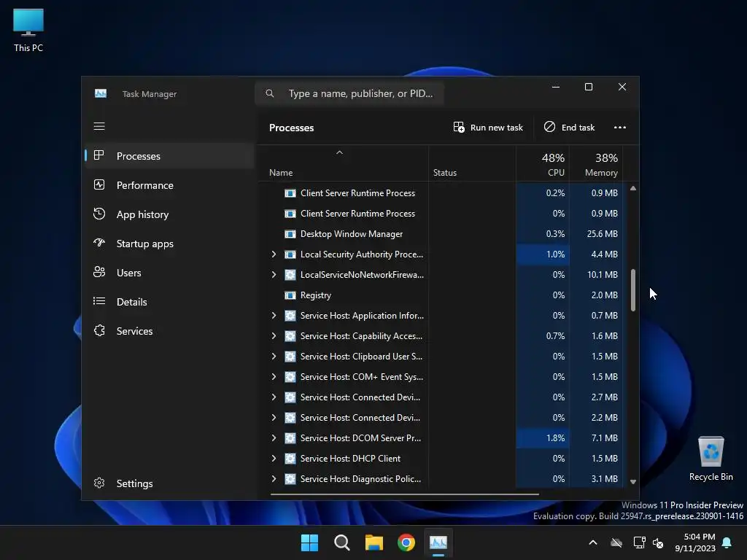
Task: Click the vertical scrollbar thumb in process list
Action: point(633,290)
